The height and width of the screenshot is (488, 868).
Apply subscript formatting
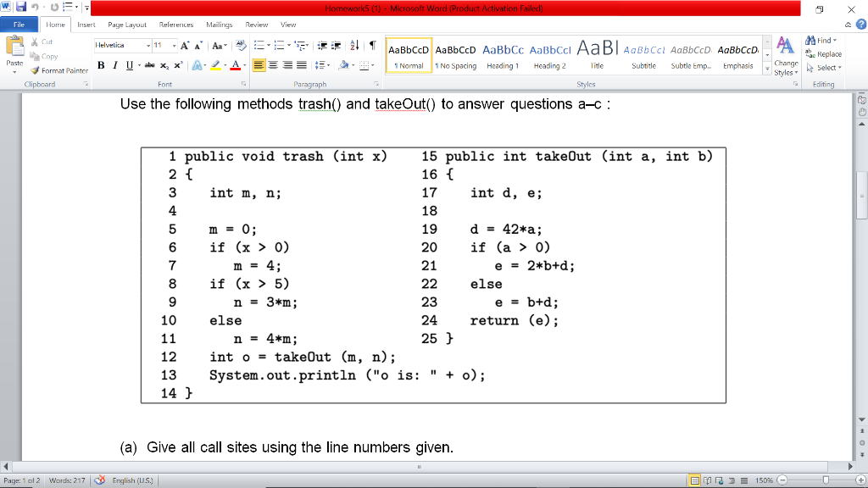click(x=164, y=65)
